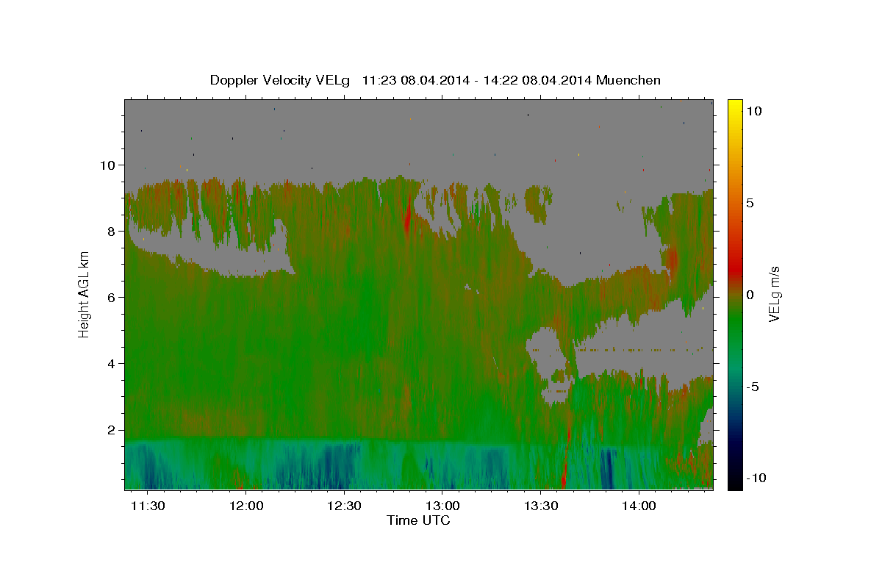Click the colorbar value 10 label
Viewport: 882px width, 588px height.
pyautogui.click(x=754, y=110)
